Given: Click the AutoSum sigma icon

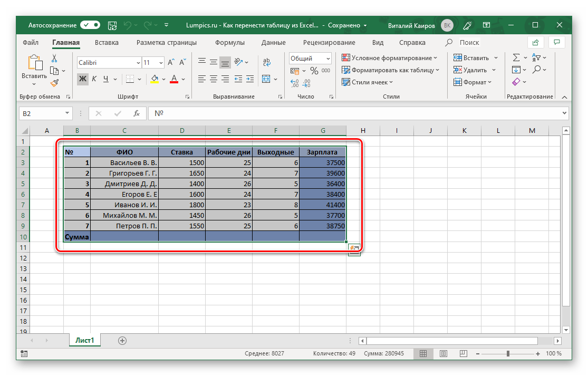Looking at the screenshot, I should 516,57.
